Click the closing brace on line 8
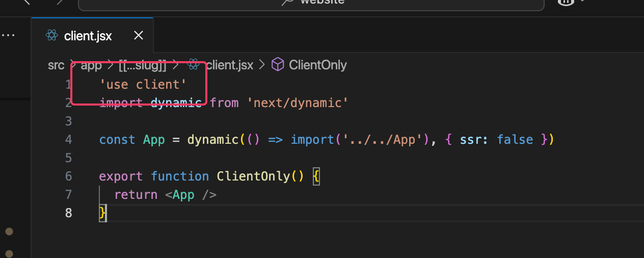This screenshot has height=258, width=644. tap(103, 213)
